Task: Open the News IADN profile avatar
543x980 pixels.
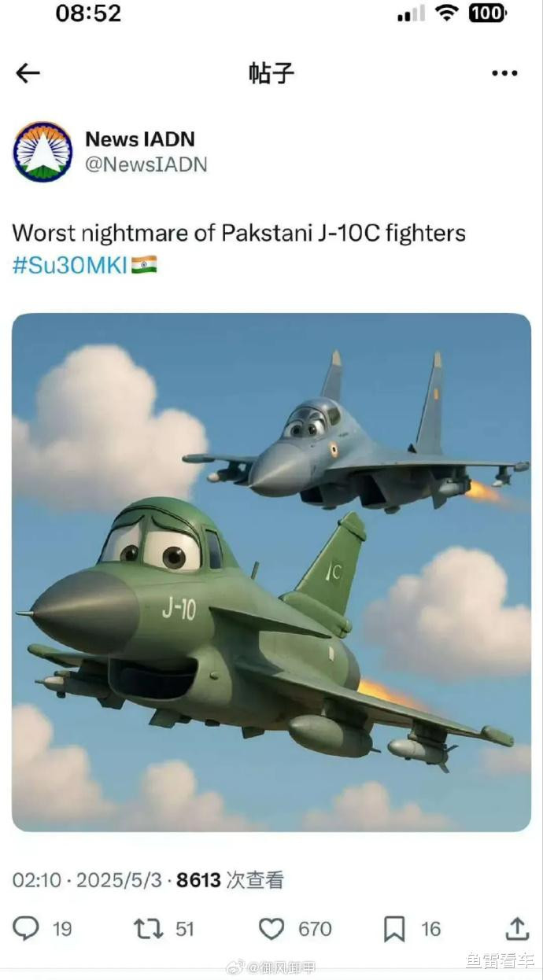Action: pos(42,152)
